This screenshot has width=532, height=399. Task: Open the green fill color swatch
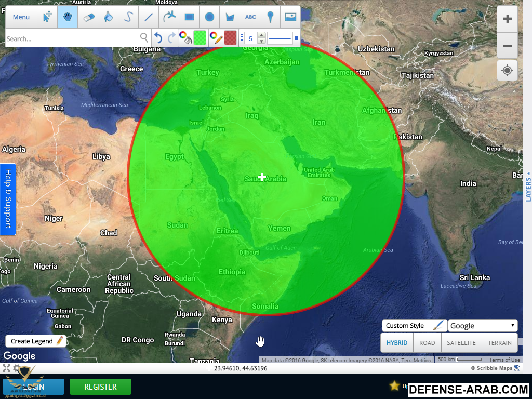pyautogui.click(x=200, y=38)
